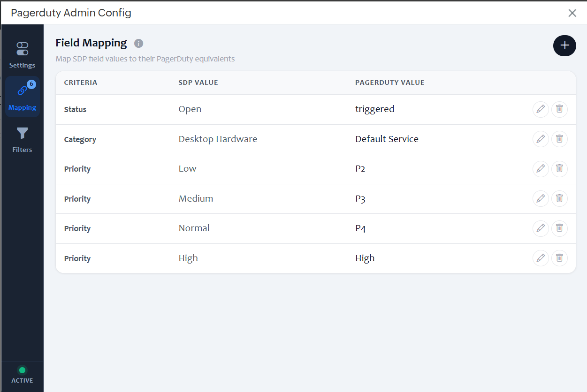Select the Status criteria cell

76,109
